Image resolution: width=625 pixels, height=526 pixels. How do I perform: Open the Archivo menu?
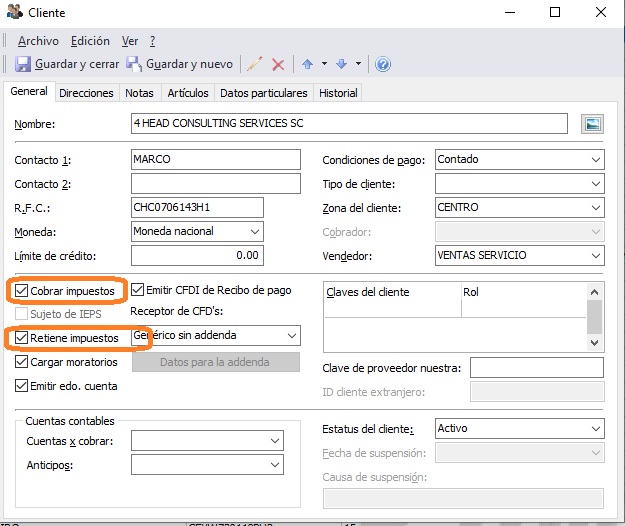pyautogui.click(x=38, y=41)
